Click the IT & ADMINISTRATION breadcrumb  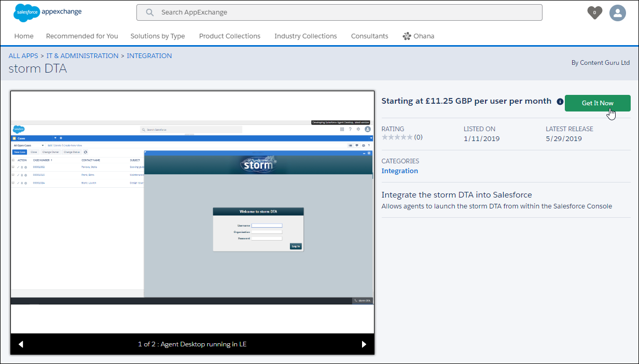82,56
